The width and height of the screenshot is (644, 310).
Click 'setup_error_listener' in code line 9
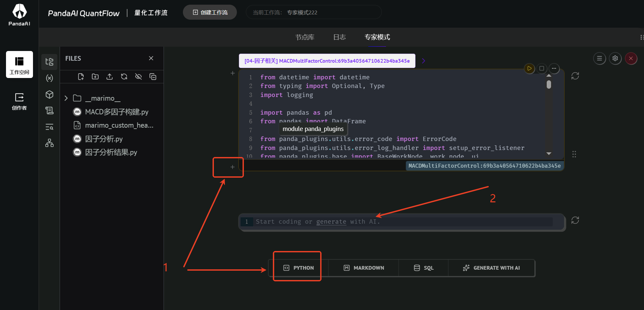(x=487, y=148)
